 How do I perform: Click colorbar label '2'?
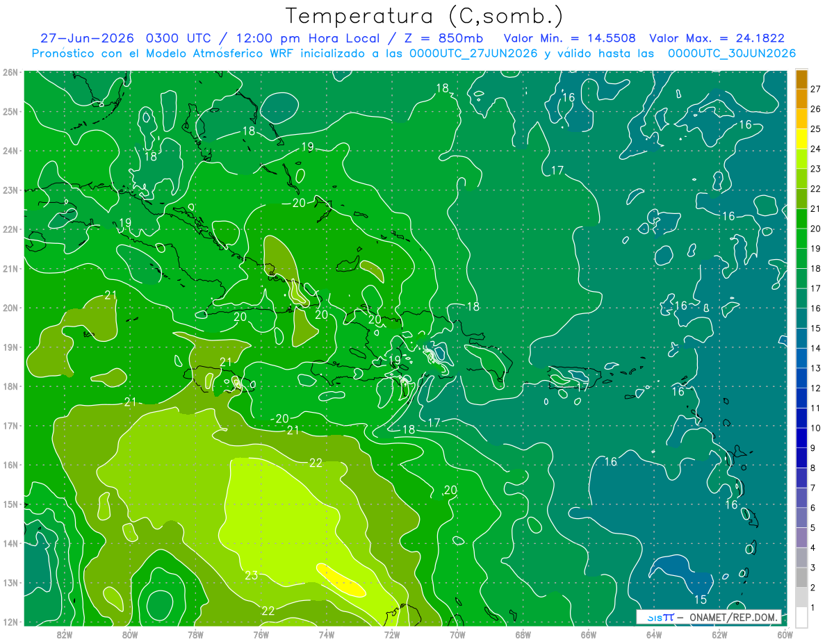click(x=813, y=588)
